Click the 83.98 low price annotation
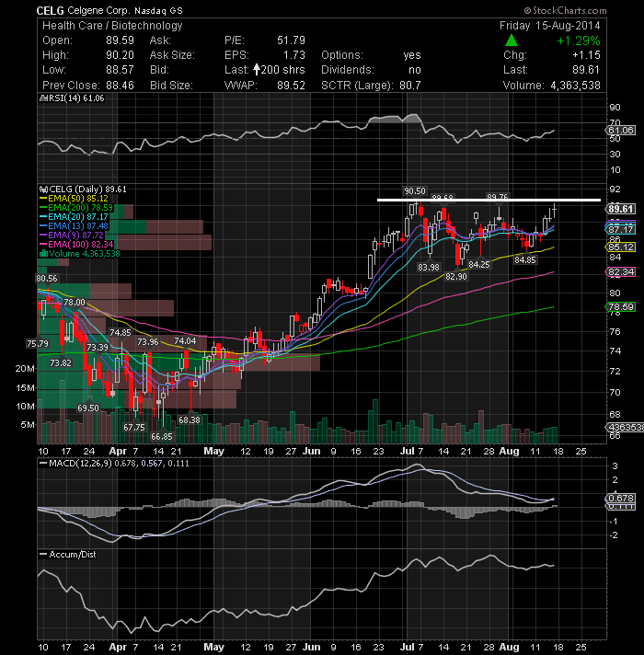Image resolution: width=644 pixels, height=655 pixels. pos(429,267)
